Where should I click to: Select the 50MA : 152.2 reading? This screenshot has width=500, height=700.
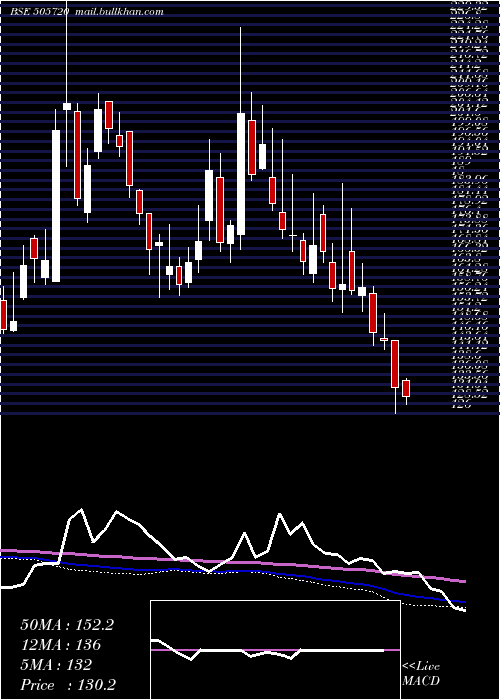[x=67, y=625]
